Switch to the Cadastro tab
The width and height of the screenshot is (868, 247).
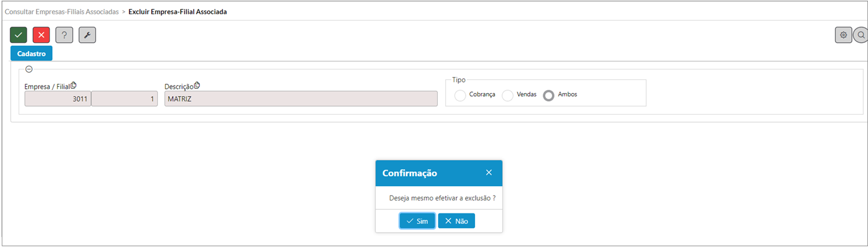(32, 53)
